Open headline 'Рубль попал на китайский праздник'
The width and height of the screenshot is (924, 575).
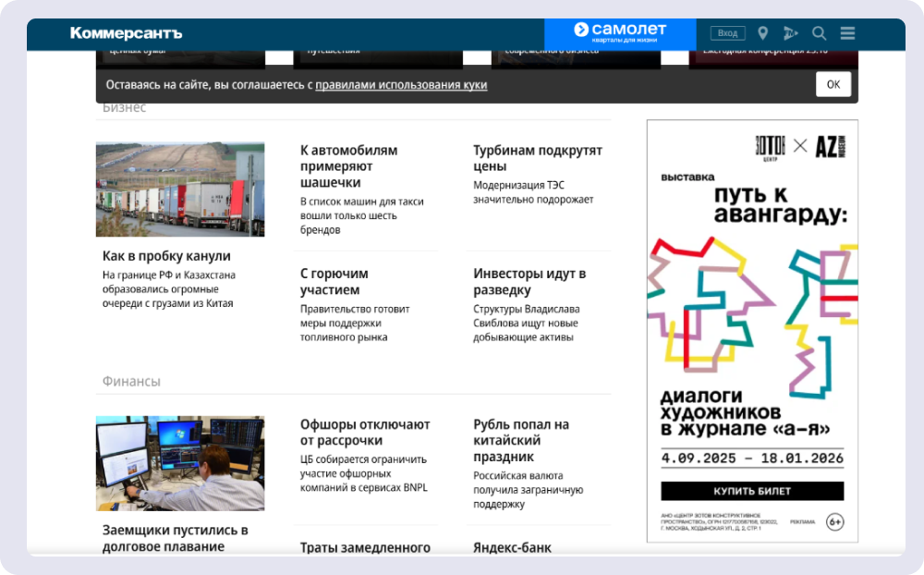click(x=521, y=440)
